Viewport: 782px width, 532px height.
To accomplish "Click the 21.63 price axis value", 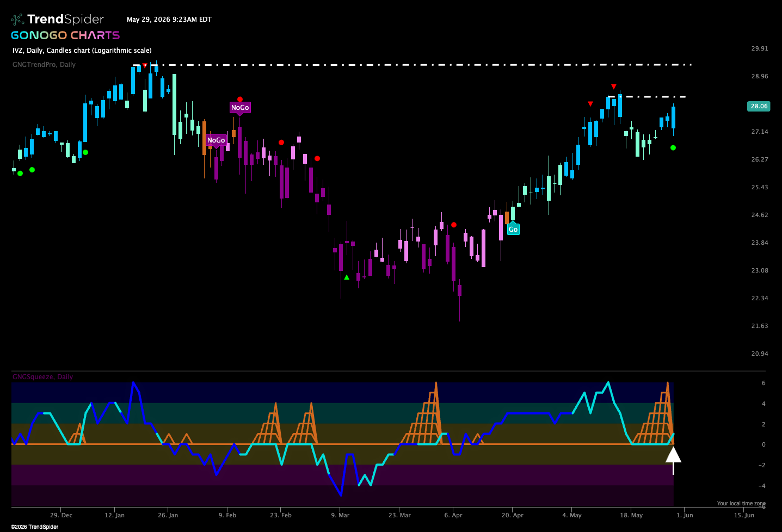I will coord(760,326).
